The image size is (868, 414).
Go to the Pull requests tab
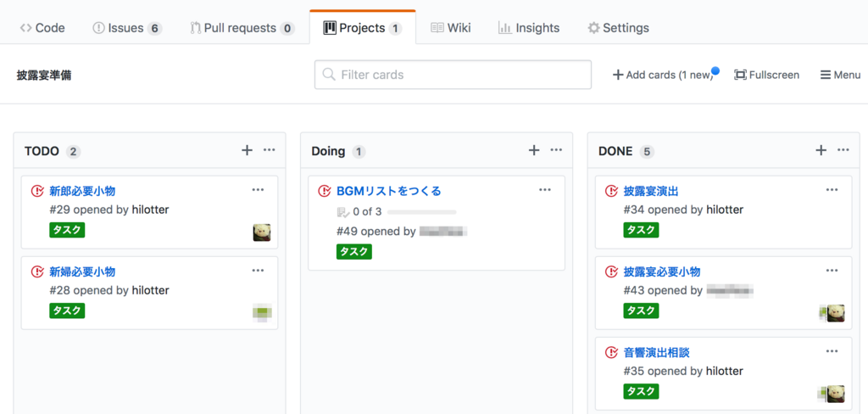click(242, 28)
